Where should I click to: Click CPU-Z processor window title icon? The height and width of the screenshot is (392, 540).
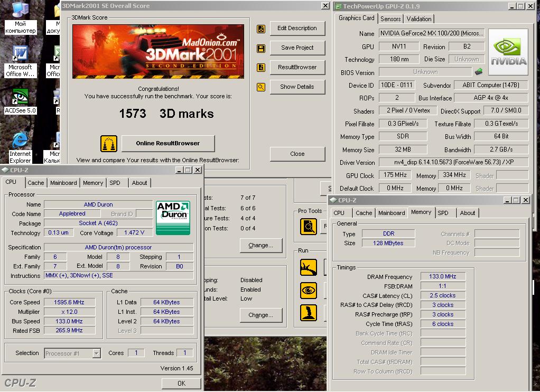pyautogui.click(x=5, y=170)
